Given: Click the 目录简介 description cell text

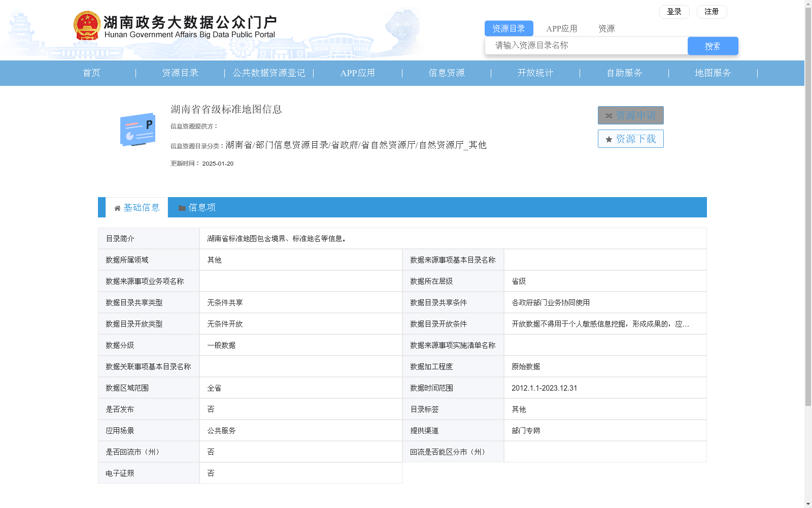Looking at the screenshot, I should 277,239.
